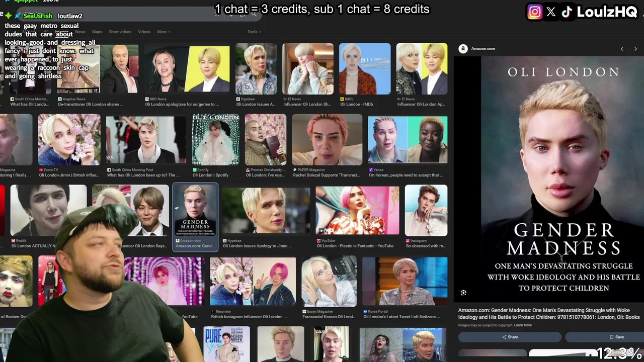Click the Korea Portal favicon
The height and width of the screenshot is (362, 644).
pyautogui.click(x=365, y=312)
